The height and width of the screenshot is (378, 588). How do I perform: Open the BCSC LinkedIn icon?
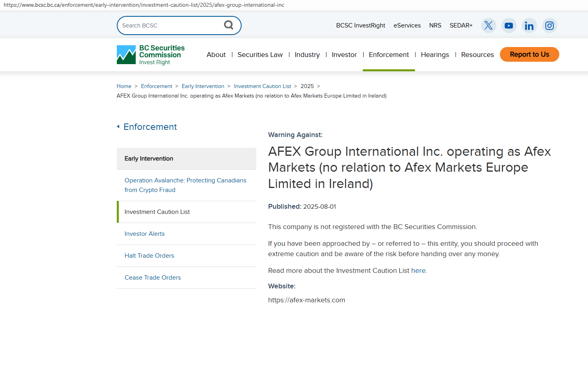click(529, 25)
